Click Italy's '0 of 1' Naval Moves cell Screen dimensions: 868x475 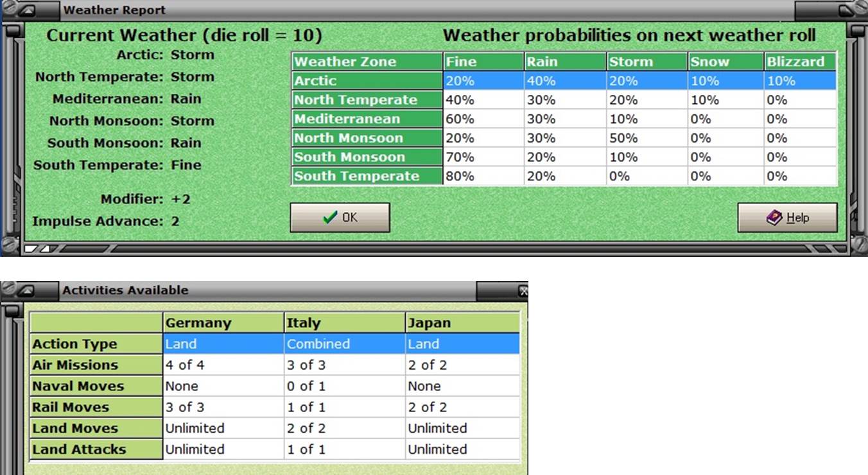344,386
